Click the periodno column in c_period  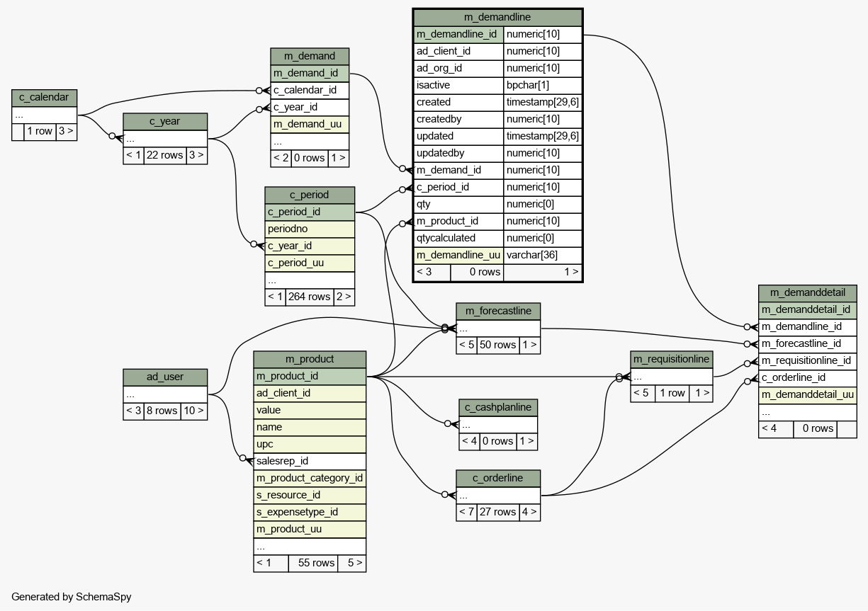pos(310,229)
